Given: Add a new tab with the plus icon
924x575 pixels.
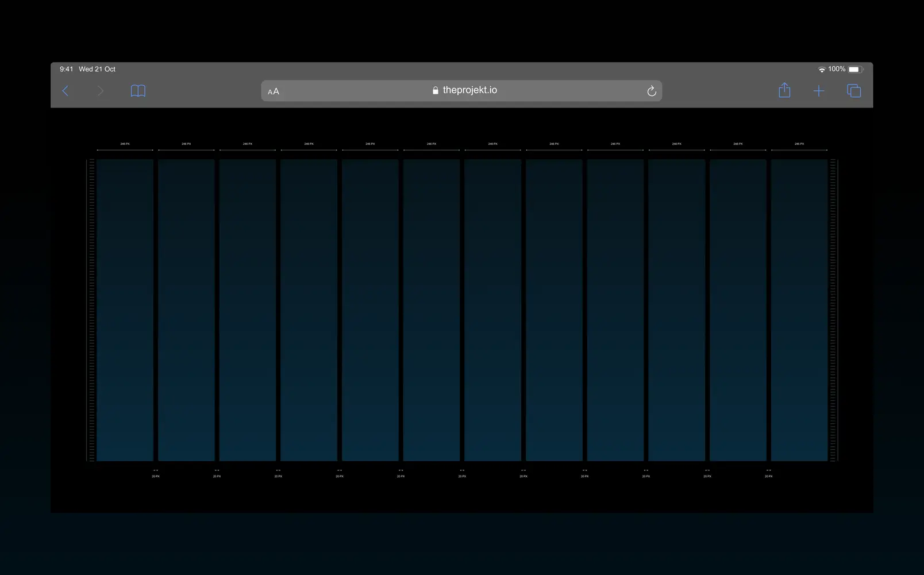Looking at the screenshot, I should tap(819, 91).
